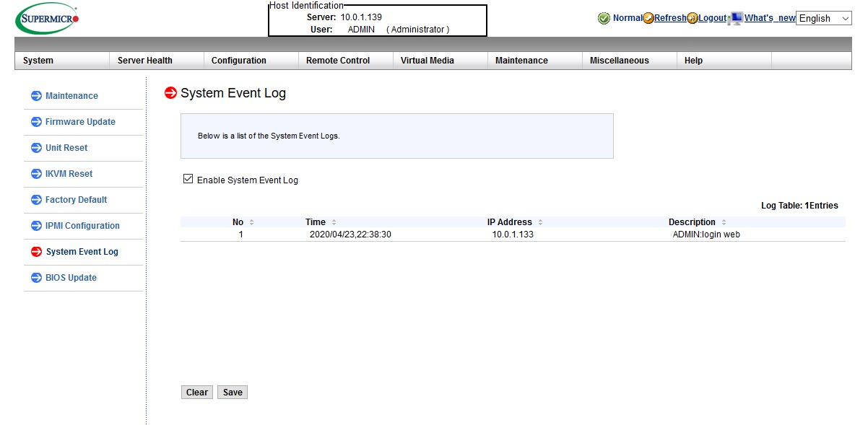Click the green Normal status icon

604,18
